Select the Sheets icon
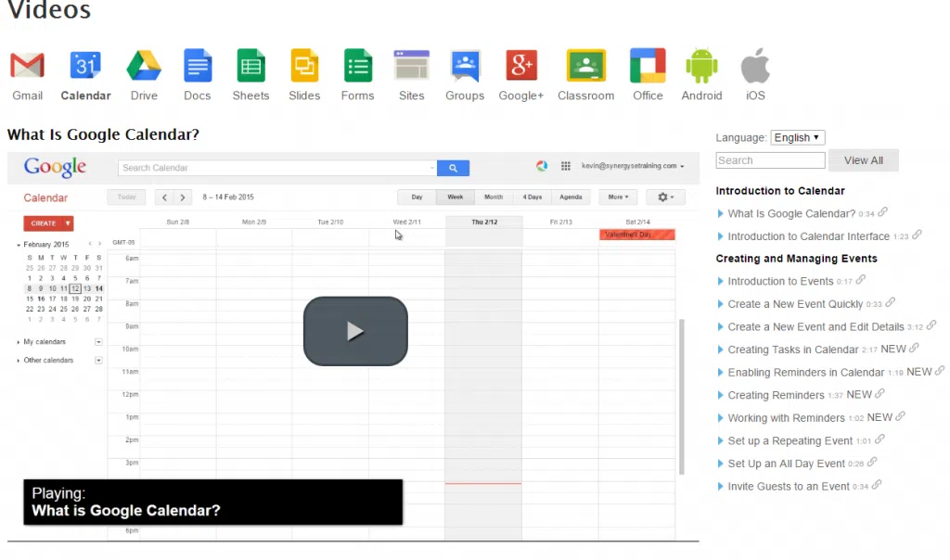950x560 pixels. click(x=250, y=66)
